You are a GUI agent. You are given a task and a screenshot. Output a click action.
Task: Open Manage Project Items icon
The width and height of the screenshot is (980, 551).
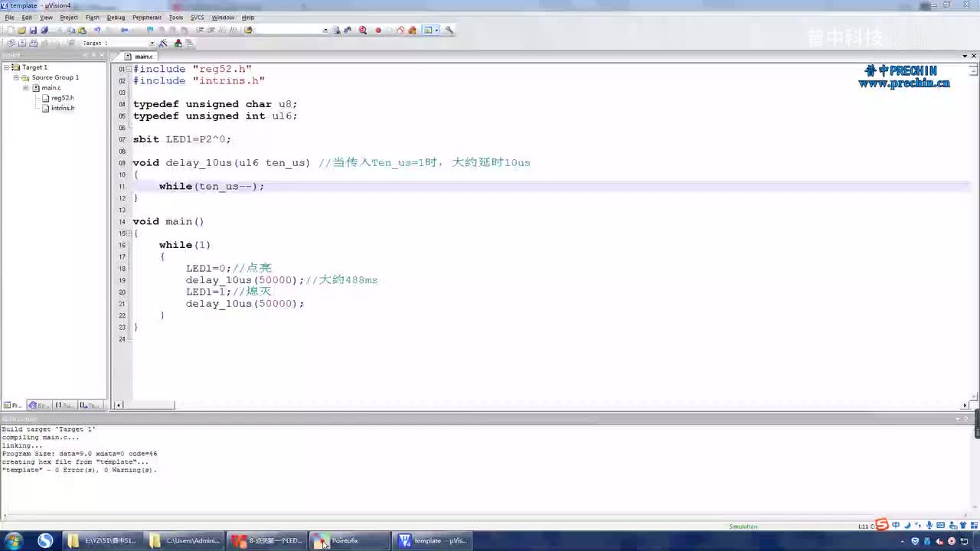pos(178,43)
